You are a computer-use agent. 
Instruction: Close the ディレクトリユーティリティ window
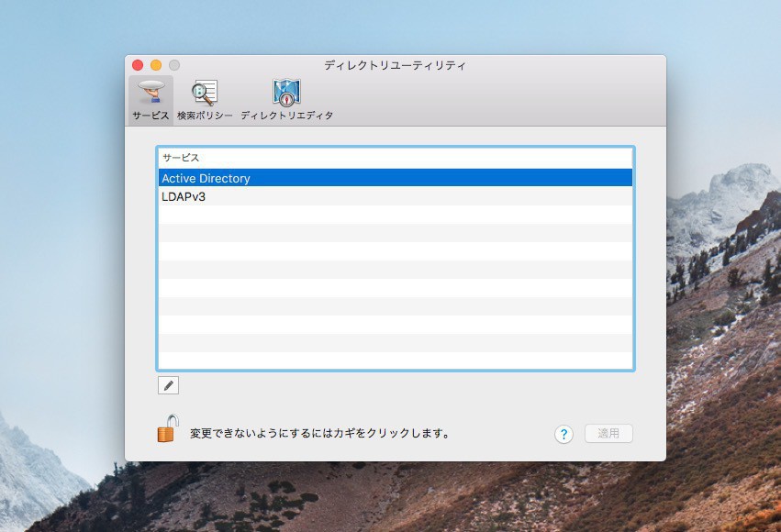pyautogui.click(x=138, y=65)
